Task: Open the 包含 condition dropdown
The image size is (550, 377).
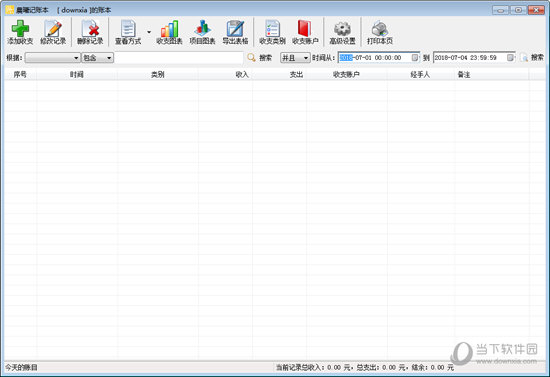Action: click(98, 58)
